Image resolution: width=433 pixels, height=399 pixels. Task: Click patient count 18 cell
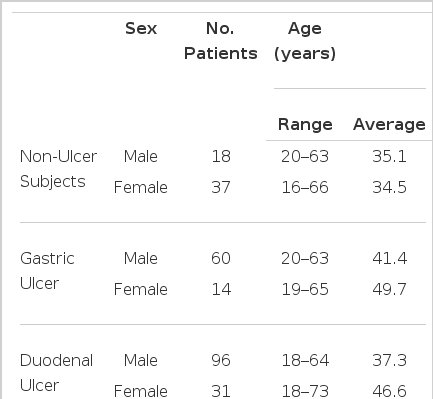pos(221,156)
